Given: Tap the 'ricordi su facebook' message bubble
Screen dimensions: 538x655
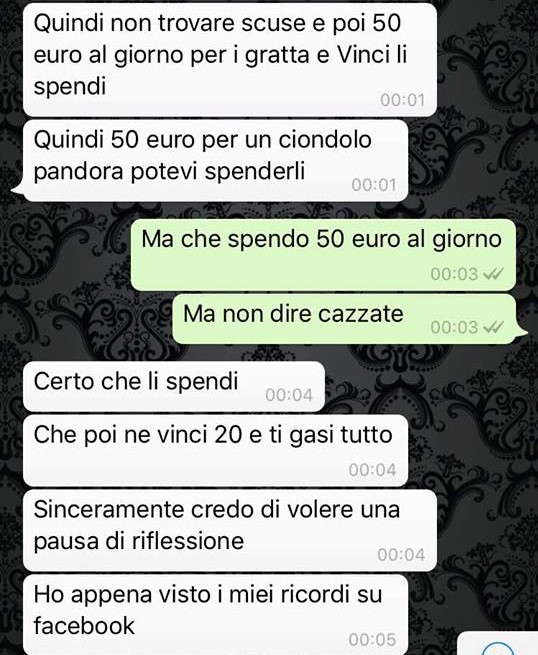Looking at the screenshot, I should coord(215,615).
